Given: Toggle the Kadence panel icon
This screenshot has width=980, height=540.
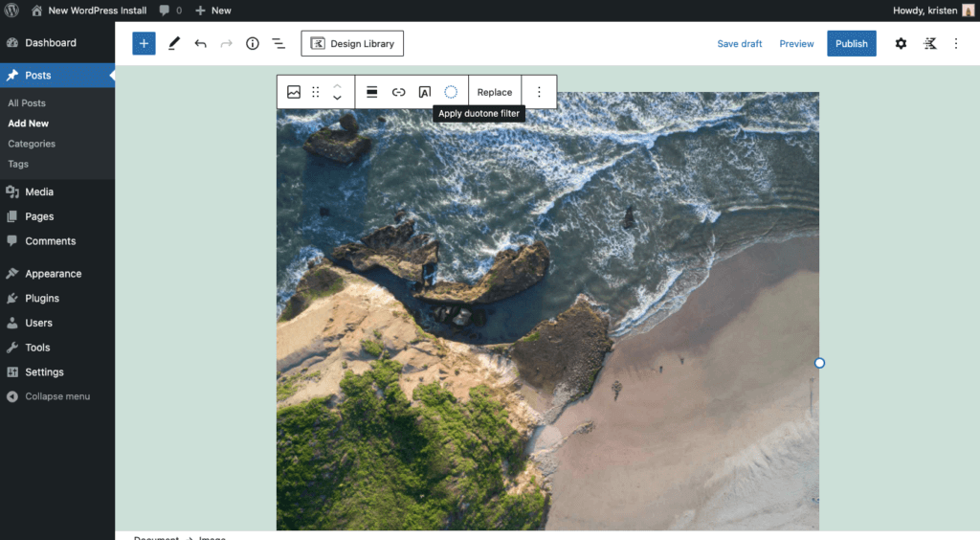Looking at the screenshot, I should [x=929, y=43].
